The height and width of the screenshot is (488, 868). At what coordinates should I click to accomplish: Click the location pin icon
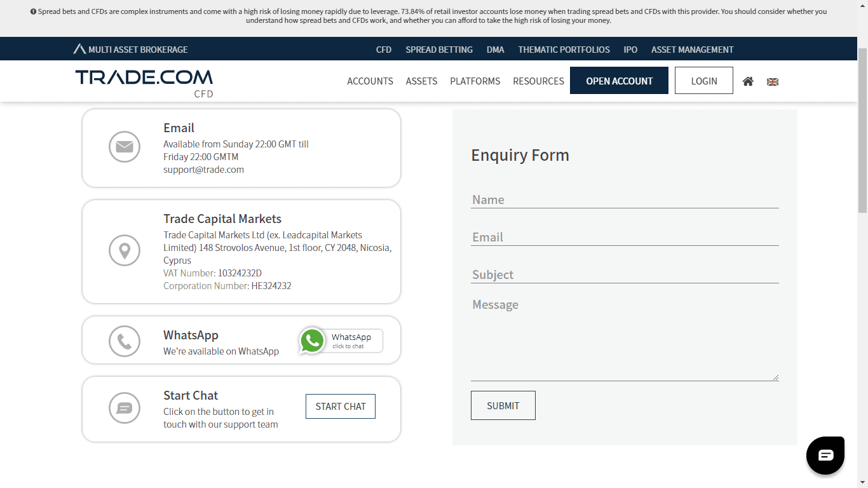[x=125, y=250]
